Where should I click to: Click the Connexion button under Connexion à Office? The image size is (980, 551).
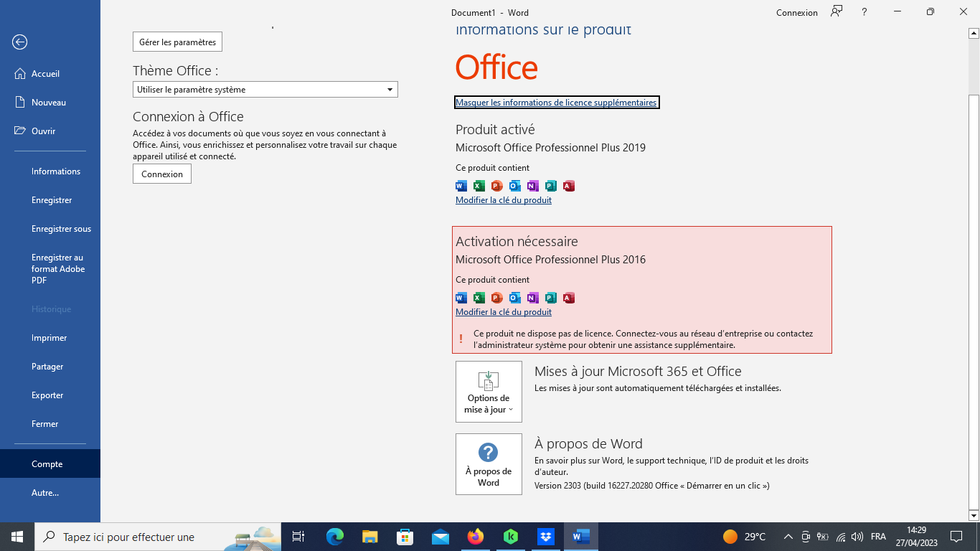click(162, 174)
